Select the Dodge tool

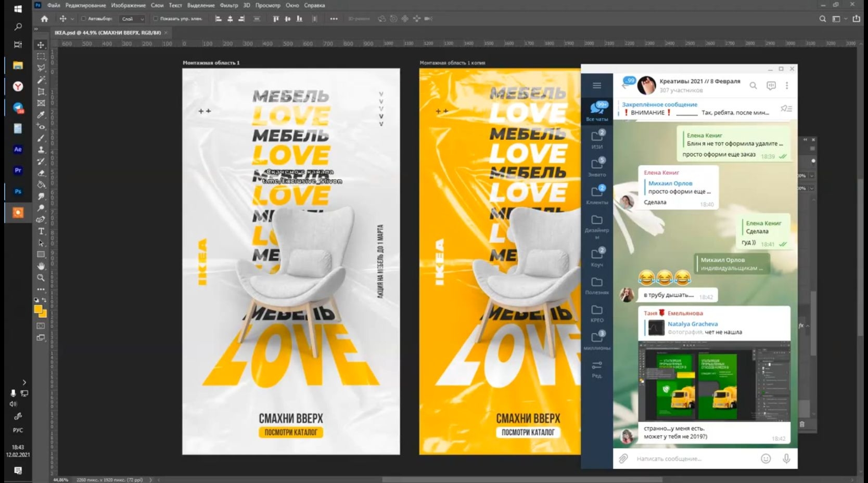tap(41, 208)
